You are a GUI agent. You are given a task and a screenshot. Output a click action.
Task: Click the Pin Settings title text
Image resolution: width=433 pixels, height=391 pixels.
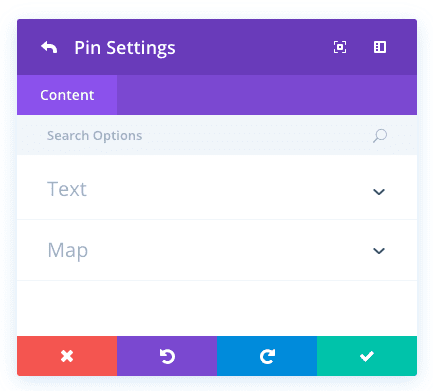point(125,48)
